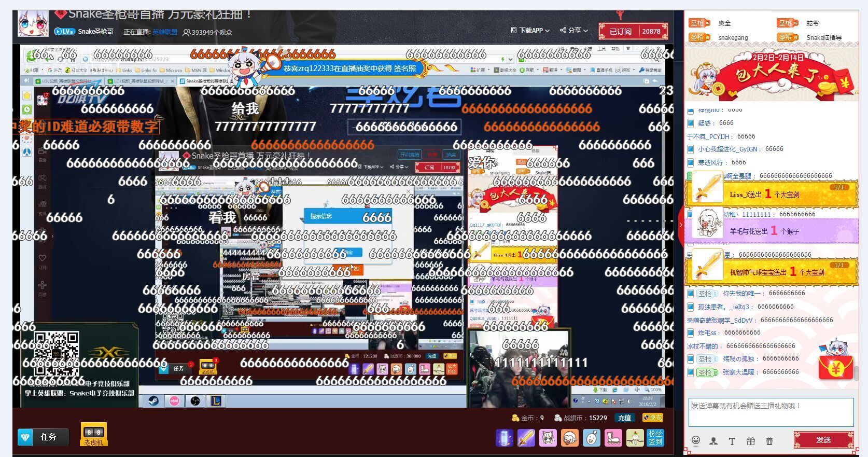Click the osu! icon in the streamed taskbar
Image resolution: width=868 pixels, height=457 pixels.
coord(175,401)
